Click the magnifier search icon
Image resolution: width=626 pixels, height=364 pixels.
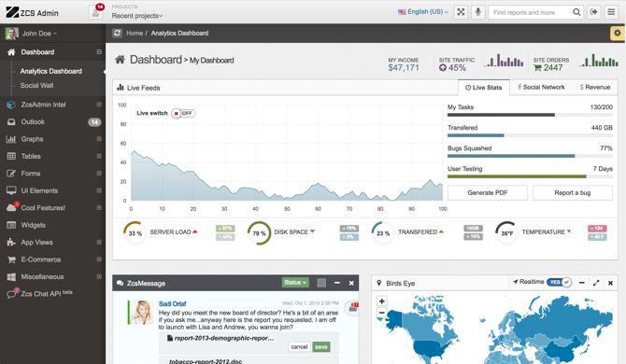click(576, 12)
